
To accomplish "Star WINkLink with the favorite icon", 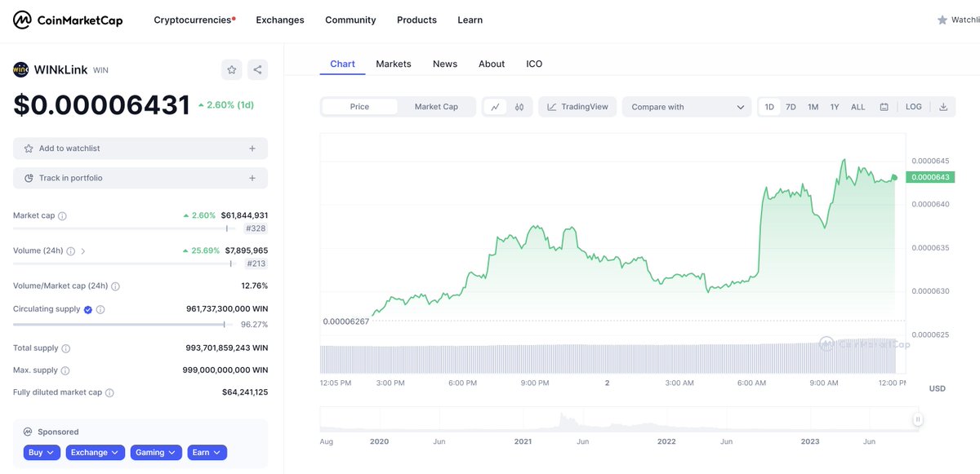I will [232, 70].
